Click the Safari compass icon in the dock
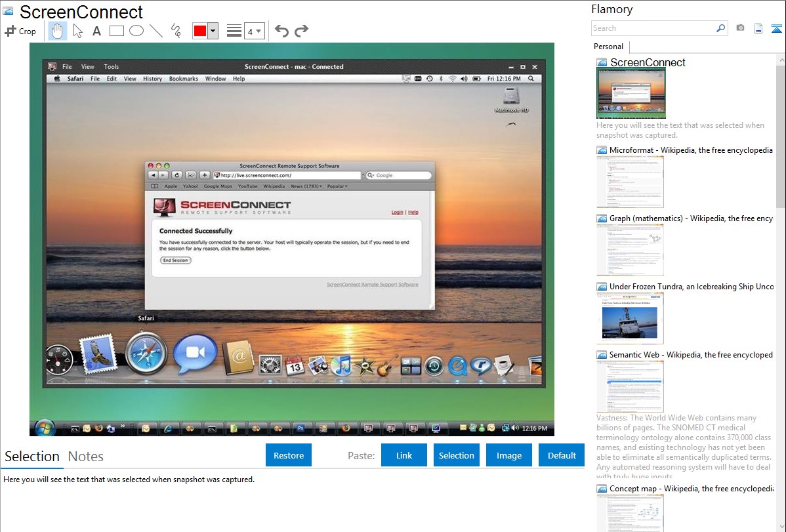This screenshot has height=532, width=786. pyautogui.click(x=146, y=353)
